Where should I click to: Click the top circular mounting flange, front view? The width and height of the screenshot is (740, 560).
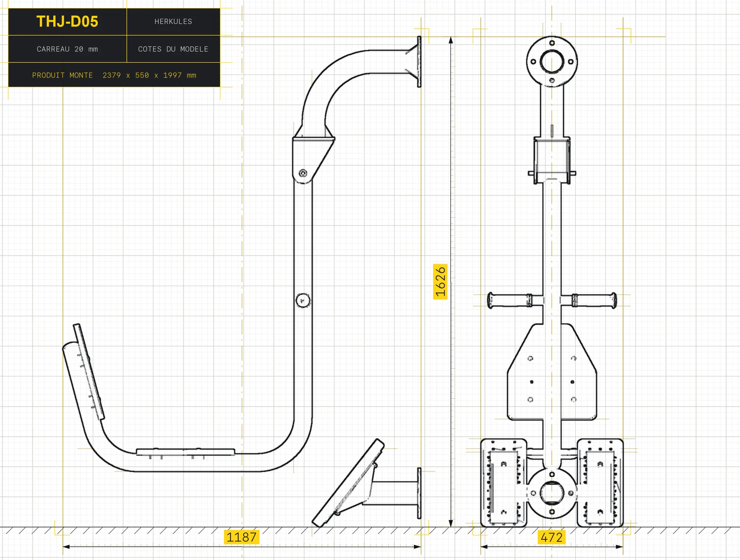click(x=552, y=62)
